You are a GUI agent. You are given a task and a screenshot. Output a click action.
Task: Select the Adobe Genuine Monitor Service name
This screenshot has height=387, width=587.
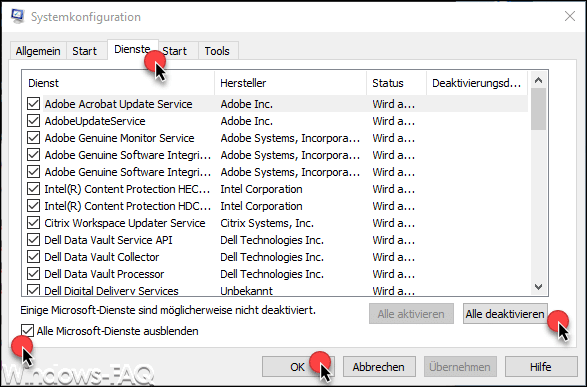[x=119, y=138]
